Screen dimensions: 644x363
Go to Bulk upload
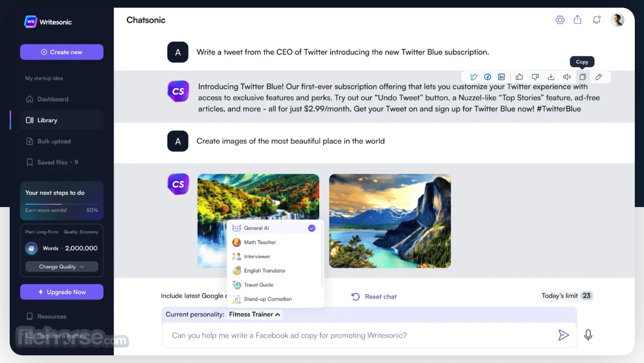pyautogui.click(x=61, y=141)
